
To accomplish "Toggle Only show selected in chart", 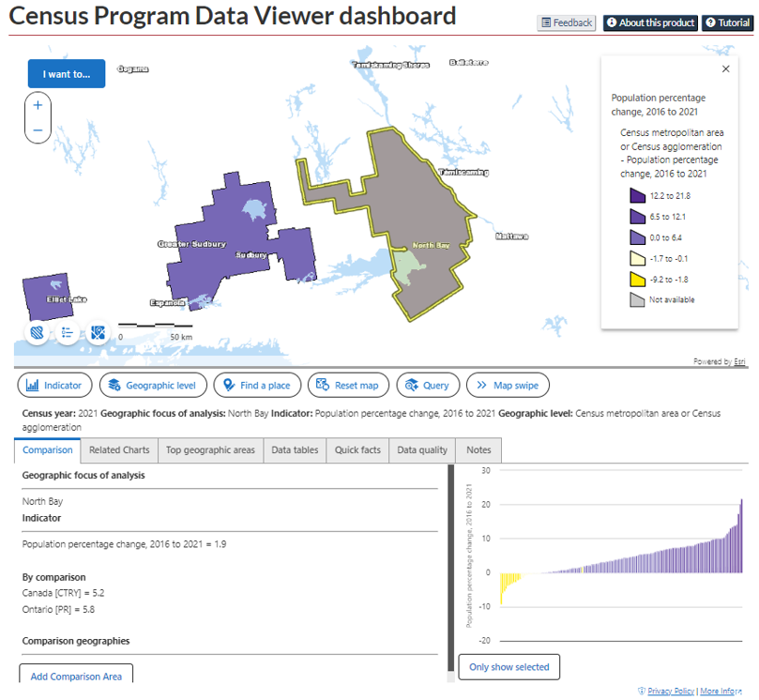I will click(509, 667).
